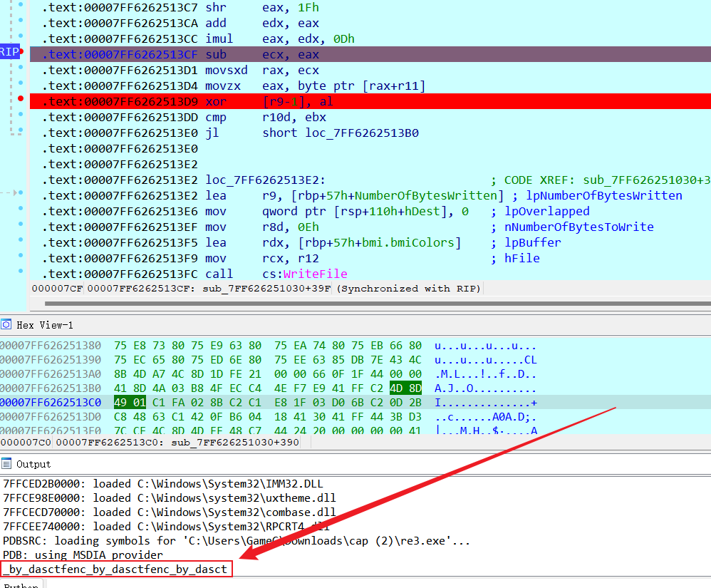This screenshot has height=588, width=711.
Task: Click the lpBuffer comment
Action: (x=533, y=243)
